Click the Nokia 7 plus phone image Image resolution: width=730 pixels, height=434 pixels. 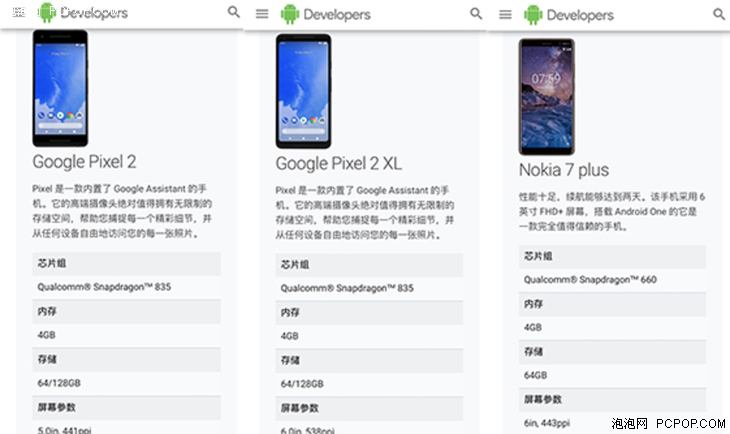[547, 97]
